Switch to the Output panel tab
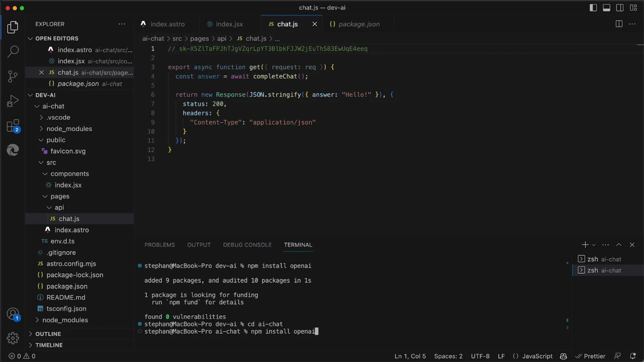The width and height of the screenshot is (644, 362). (199, 245)
